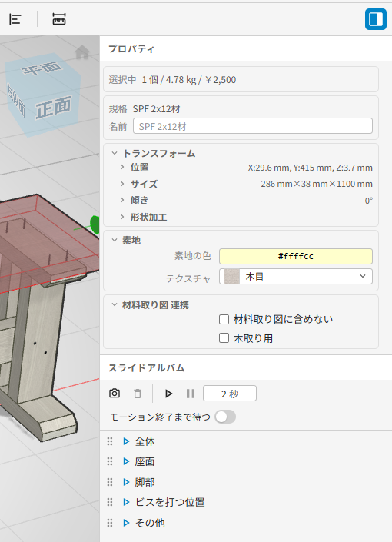This screenshot has width=392, height=542.
Task: Toggle the side panel layout button
Action: 376,19
